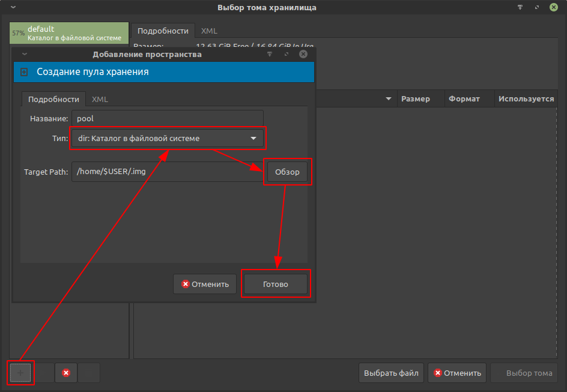The height and width of the screenshot is (392, 567).
Task: Select the default storage pool in list
Action: (x=69, y=33)
